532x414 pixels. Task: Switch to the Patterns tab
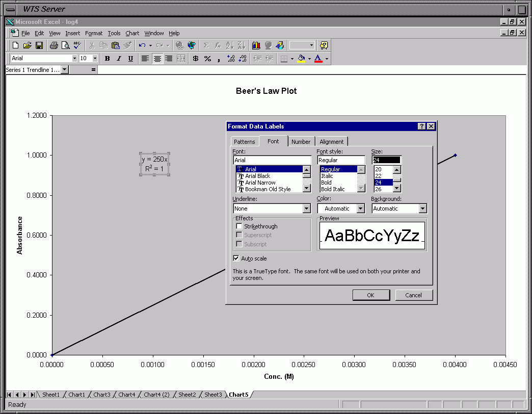click(x=245, y=142)
